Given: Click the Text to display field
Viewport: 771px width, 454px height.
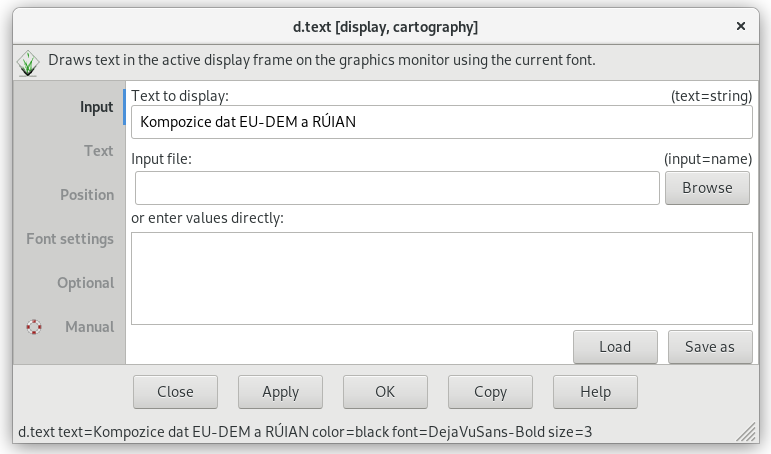Looking at the screenshot, I should coord(442,121).
